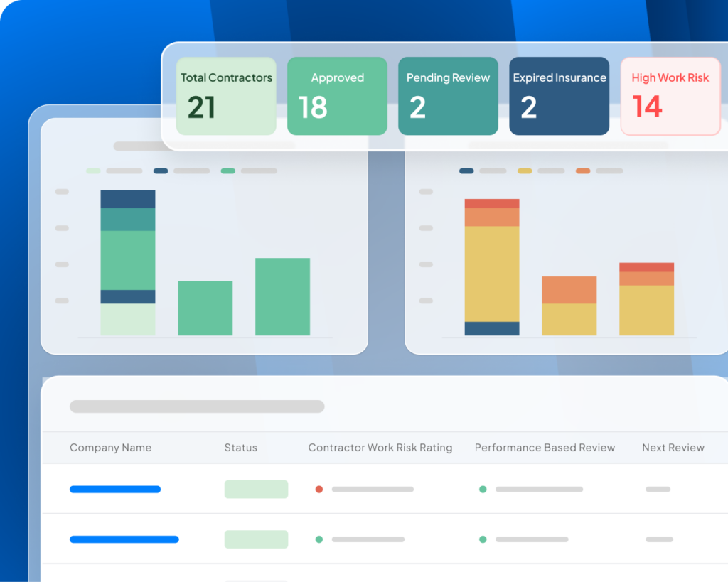Click the red risk rating dot in first row

coord(319,489)
